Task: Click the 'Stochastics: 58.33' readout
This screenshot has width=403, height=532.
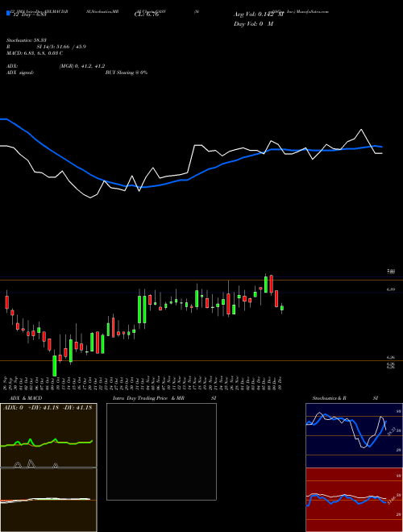Action: pyautogui.click(x=27, y=40)
